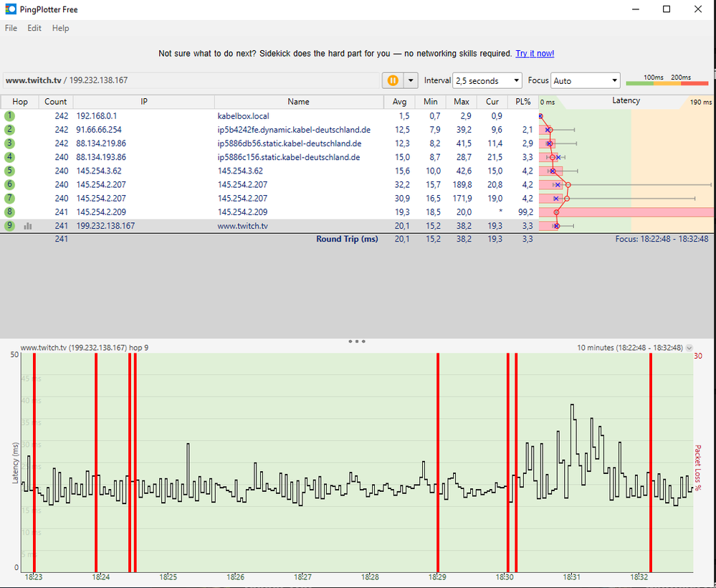This screenshot has height=588, width=716.
Task: Click the latency color scale legend
Action: 667,80
